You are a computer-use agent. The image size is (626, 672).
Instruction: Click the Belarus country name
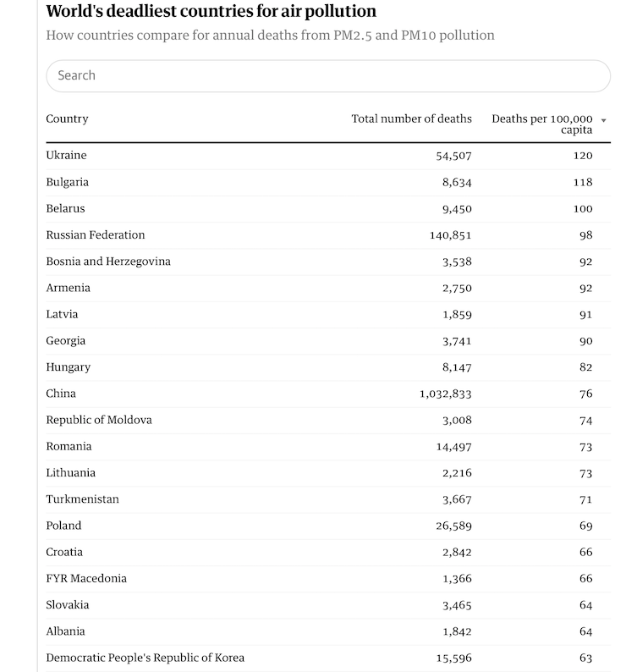[x=65, y=209]
